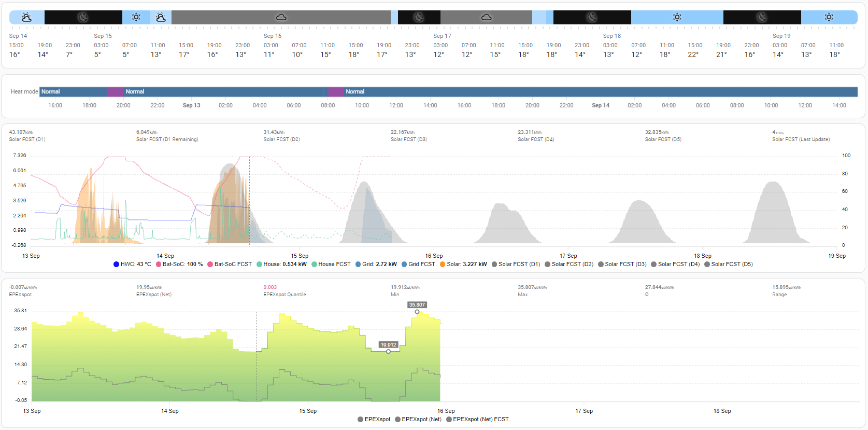
Task: Toggle the Grid 2.72 kW legend entry
Action: point(376,264)
